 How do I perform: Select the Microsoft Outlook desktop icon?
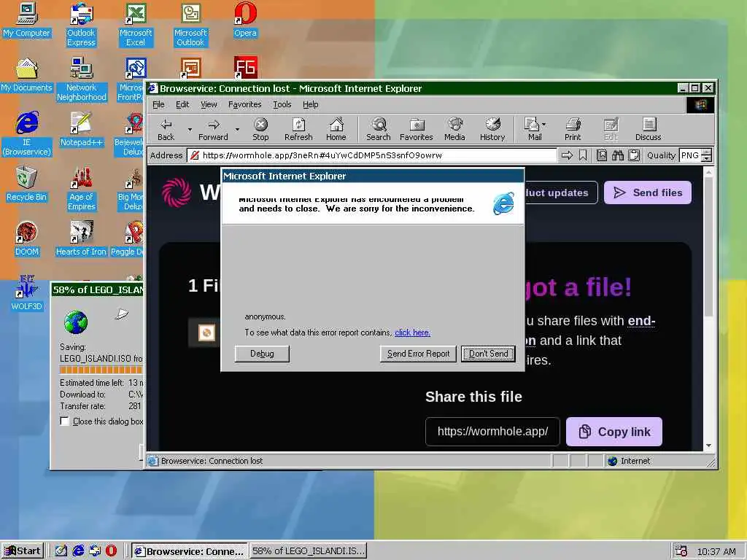(x=190, y=25)
